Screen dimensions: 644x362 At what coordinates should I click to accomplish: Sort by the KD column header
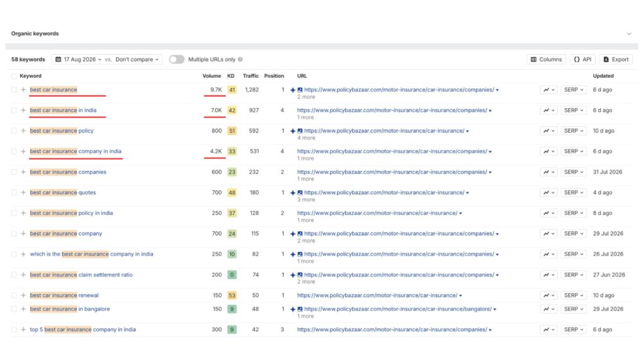point(231,76)
